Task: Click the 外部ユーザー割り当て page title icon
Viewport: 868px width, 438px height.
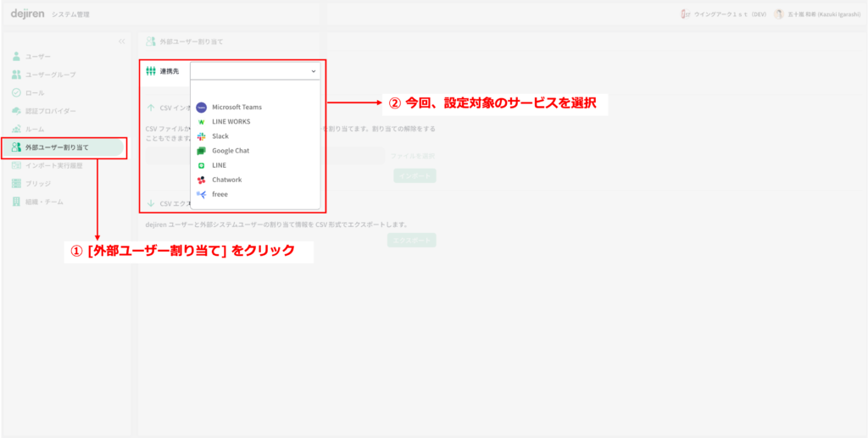Action: [150, 42]
